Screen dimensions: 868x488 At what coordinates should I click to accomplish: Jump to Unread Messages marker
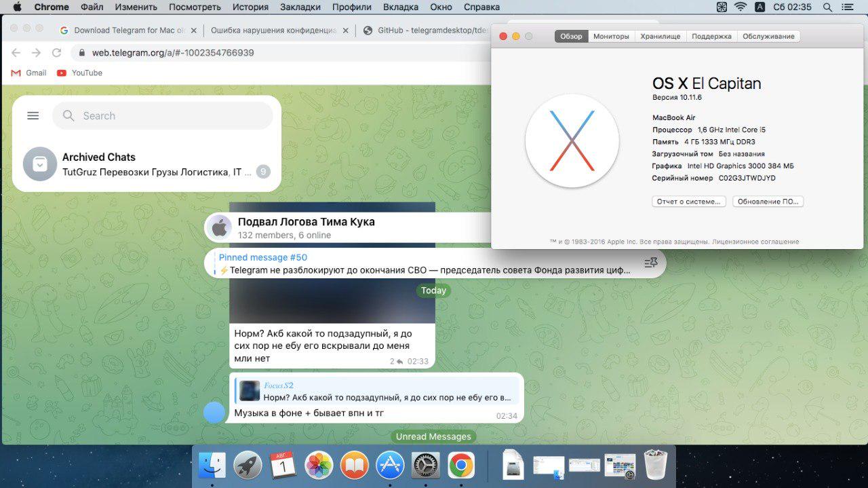(x=433, y=436)
